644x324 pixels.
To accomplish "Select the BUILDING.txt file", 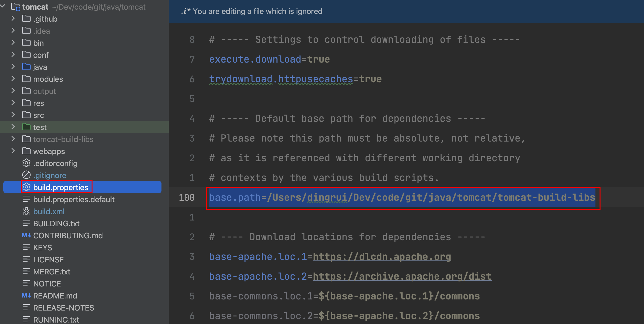I will (56, 223).
